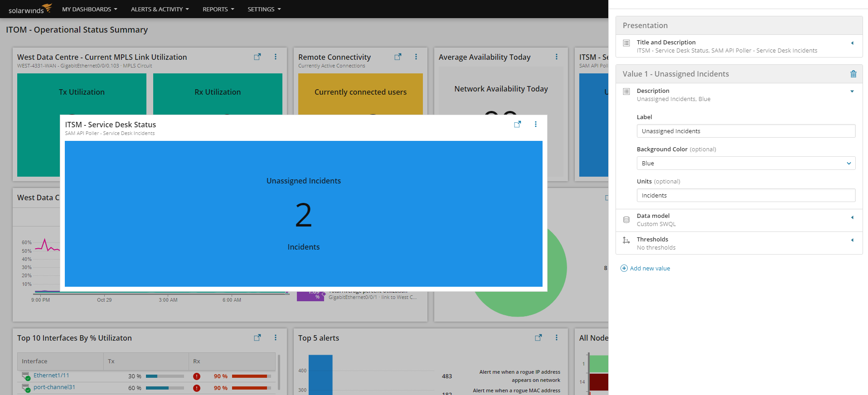Viewport: 868px width, 395px height.
Task: Click critical status icon in Ethernet1/11 row
Action: click(x=197, y=376)
